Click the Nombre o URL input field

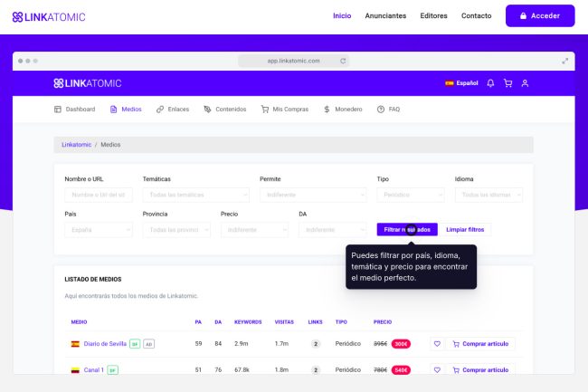pos(98,195)
